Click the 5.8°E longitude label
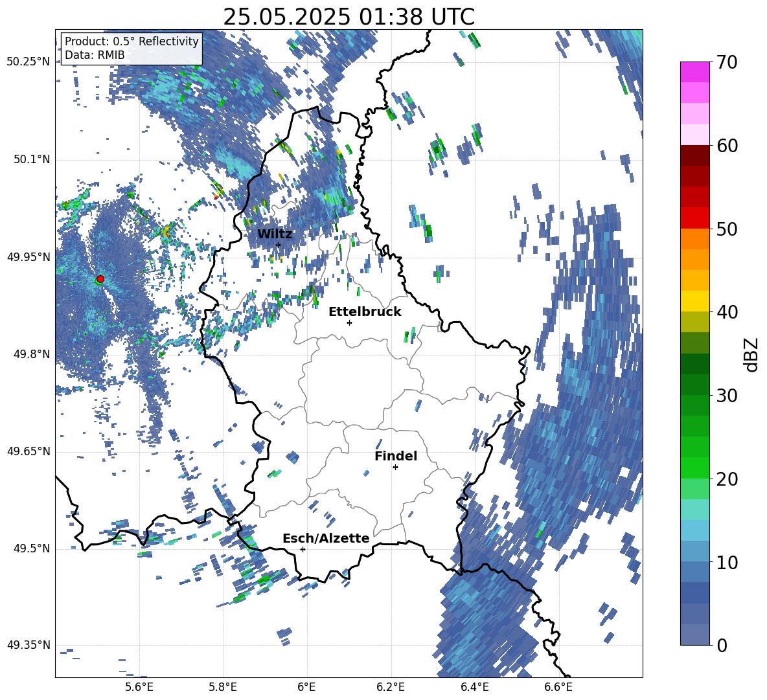 click(x=223, y=687)
